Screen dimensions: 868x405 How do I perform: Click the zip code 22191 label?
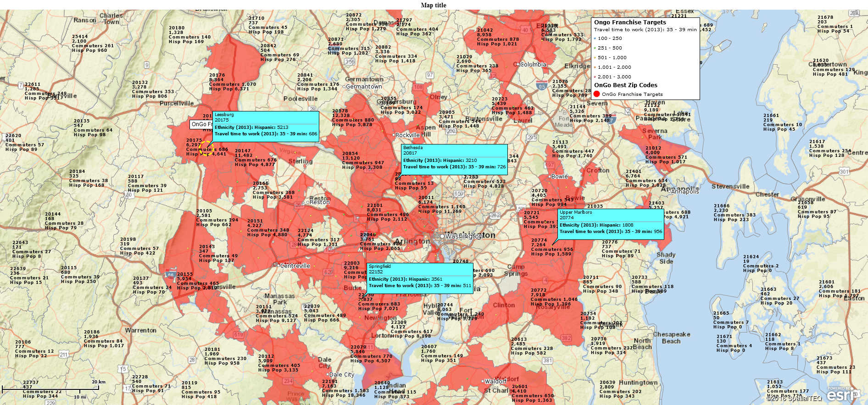click(x=330, y=382)
